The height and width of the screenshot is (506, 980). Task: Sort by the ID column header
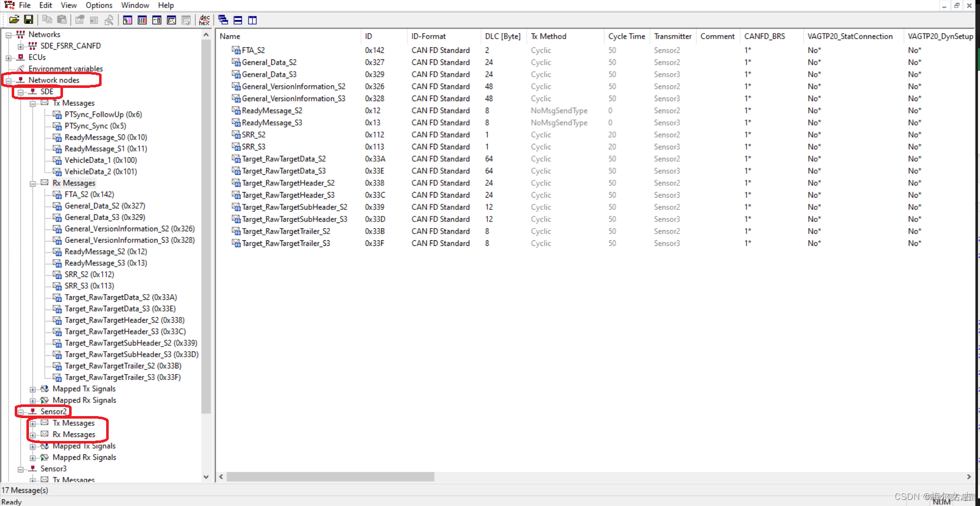click(384, 36)
